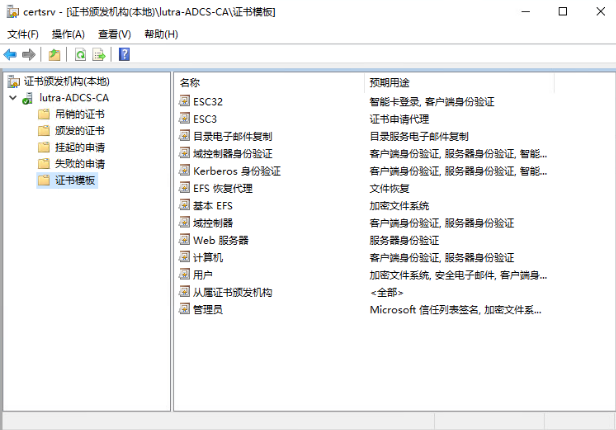Image resolution: width=616 pixels, height=430 pixels.
Task: Select the EFS 恢复代理 template name
Action: coord(223,188)
